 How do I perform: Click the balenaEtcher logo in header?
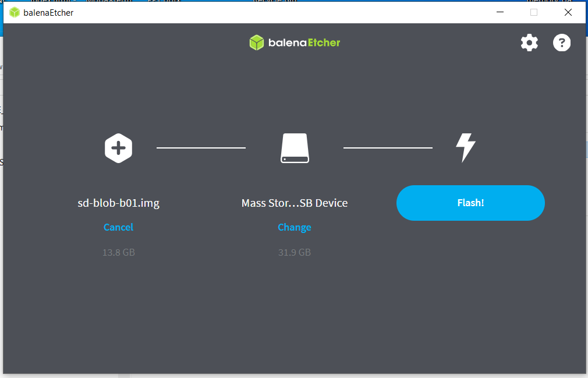click(x=295, y=43)
